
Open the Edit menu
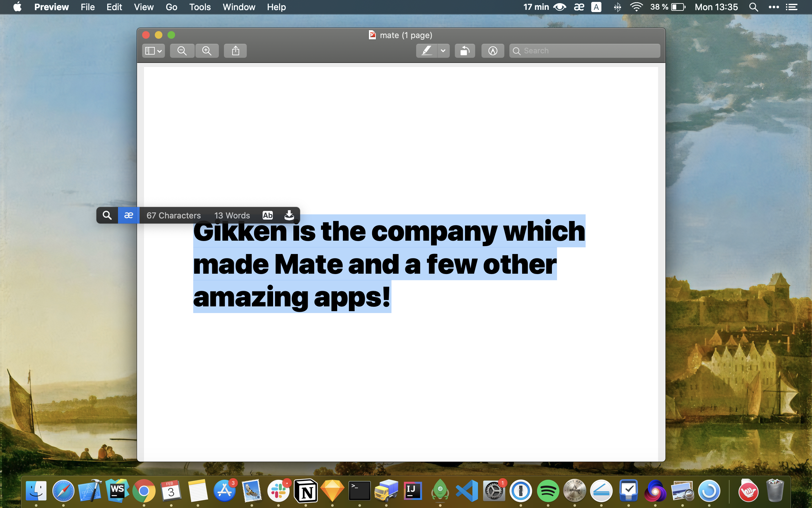point(114,7)
